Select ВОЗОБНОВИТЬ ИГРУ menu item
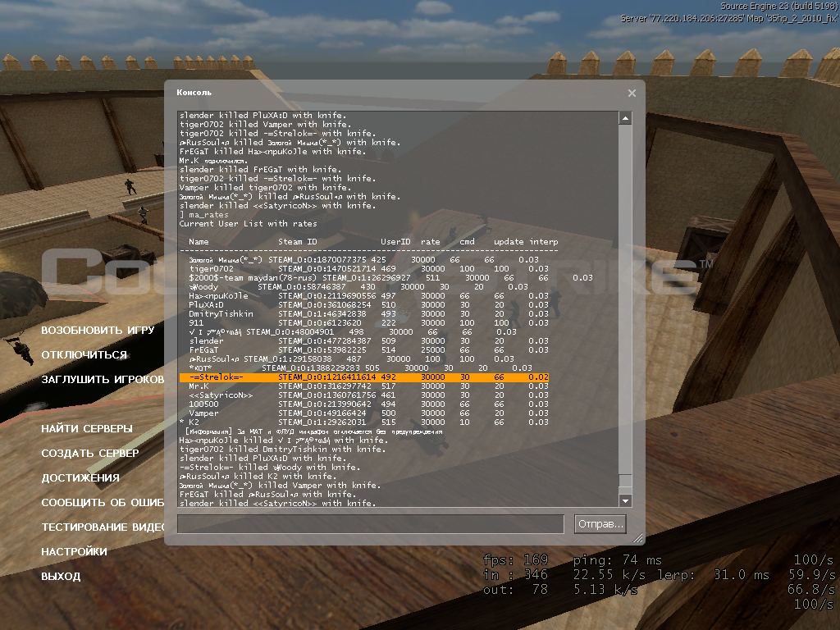 coord(98,330)
